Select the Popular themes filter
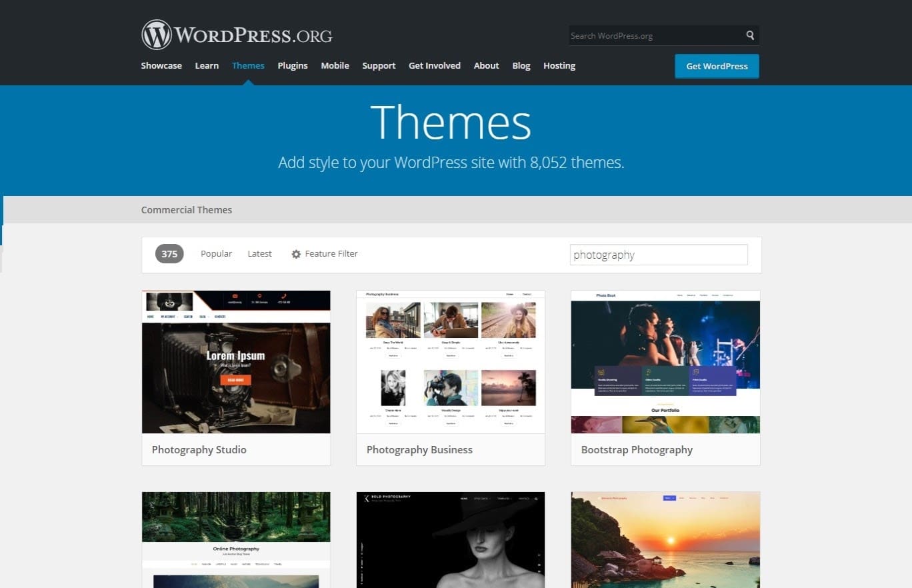 (x=215, y=253)
